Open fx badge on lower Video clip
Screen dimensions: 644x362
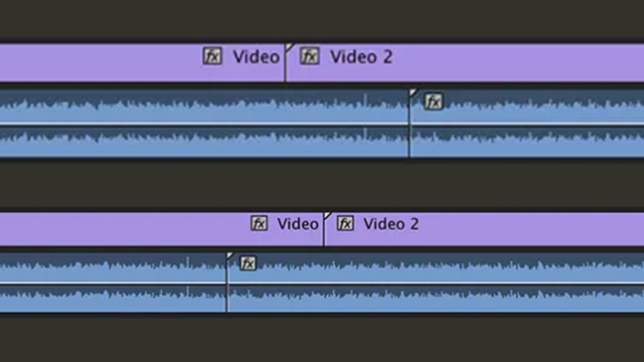click(x=259, y=223)
